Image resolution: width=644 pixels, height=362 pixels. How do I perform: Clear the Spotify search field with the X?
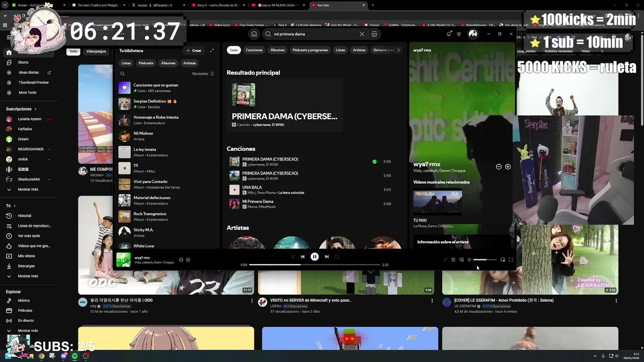(x=362, y=34)
